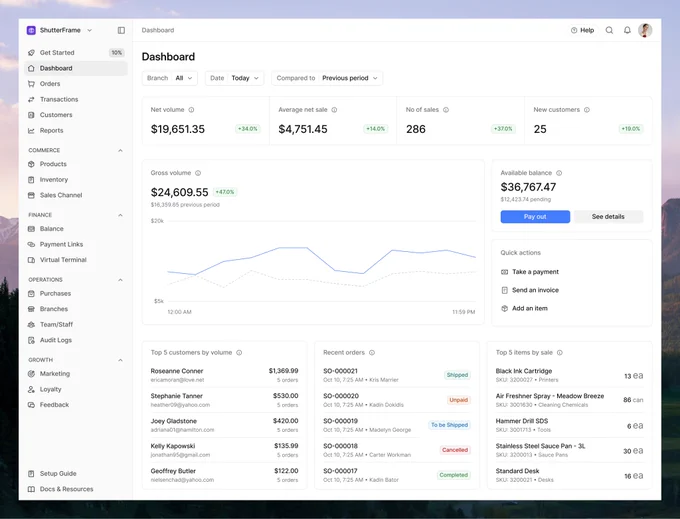680x519 pixels.
Task: Toggle the sidebar collapse icon
Action: (121, 30)
